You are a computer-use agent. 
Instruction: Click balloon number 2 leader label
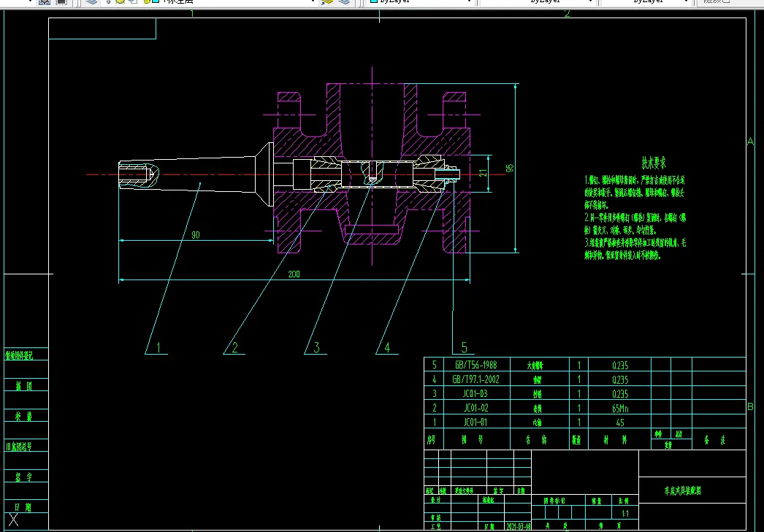coord(235,347)
